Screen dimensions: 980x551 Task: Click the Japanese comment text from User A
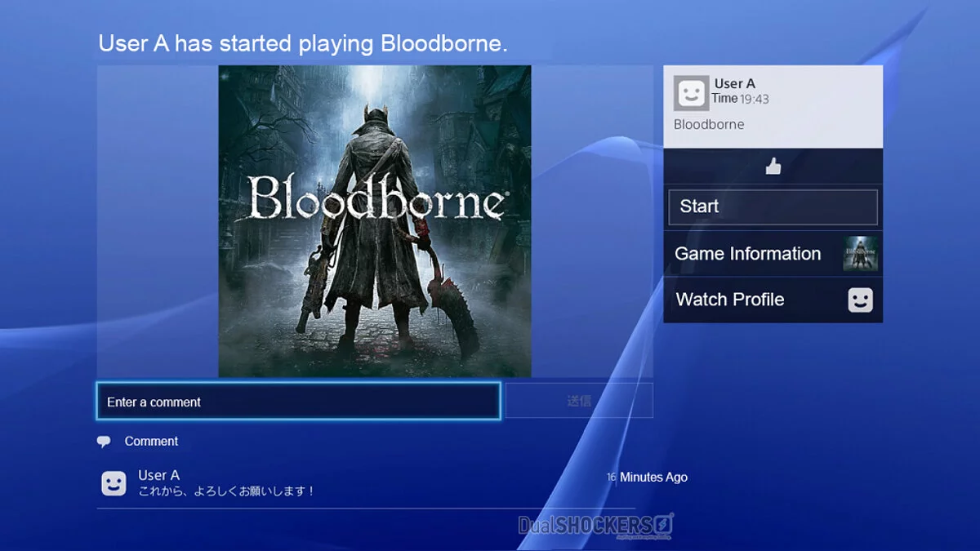click(226, 491)
